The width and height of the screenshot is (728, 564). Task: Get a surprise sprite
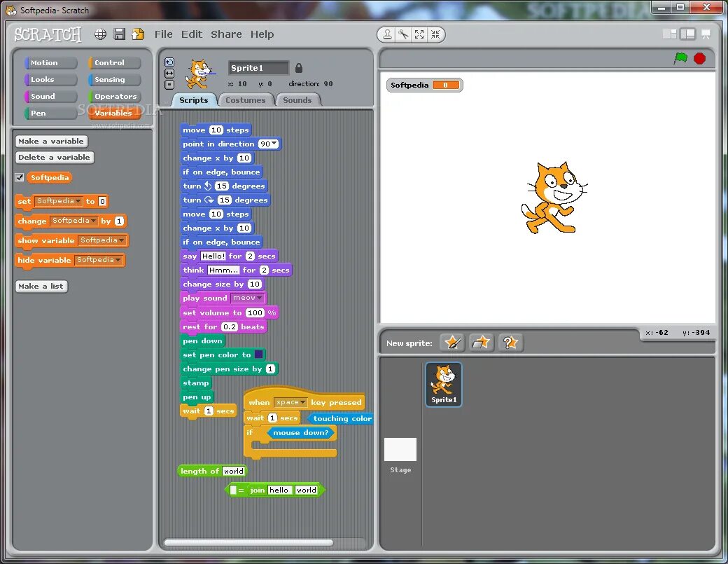510,343
